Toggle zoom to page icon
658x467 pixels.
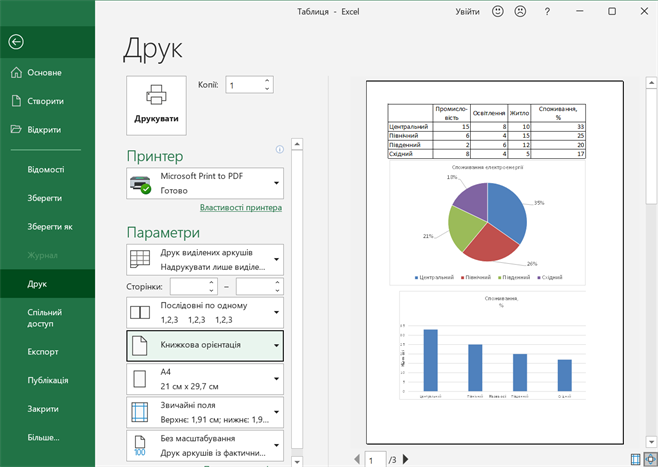click(650, 459)
